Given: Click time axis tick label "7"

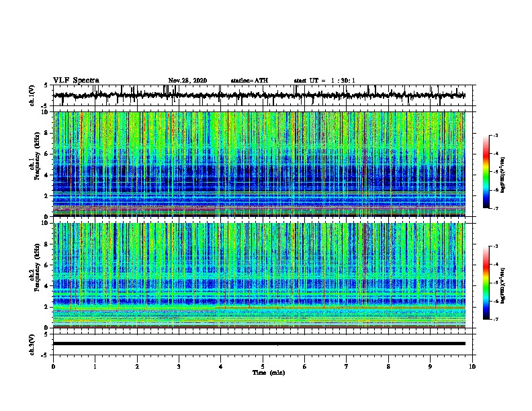Looking at the screenshot, I should (347, 367).
